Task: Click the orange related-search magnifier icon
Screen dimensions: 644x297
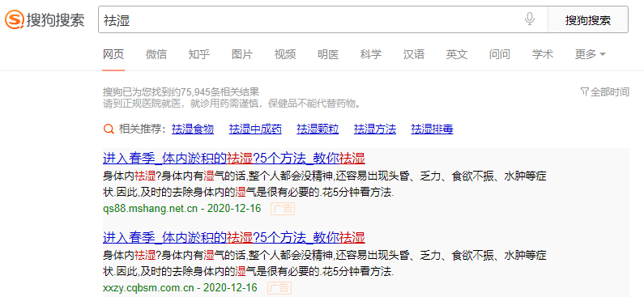Action: tap(109, 129)
